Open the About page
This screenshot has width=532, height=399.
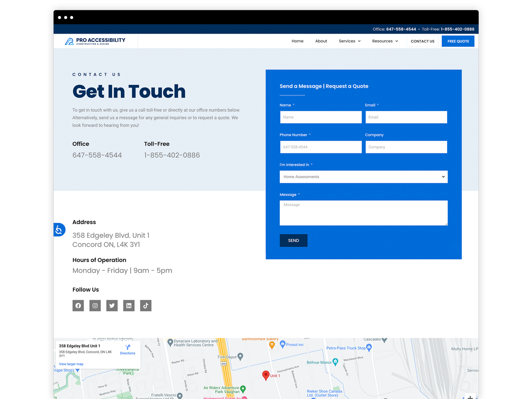click(321, 41)
